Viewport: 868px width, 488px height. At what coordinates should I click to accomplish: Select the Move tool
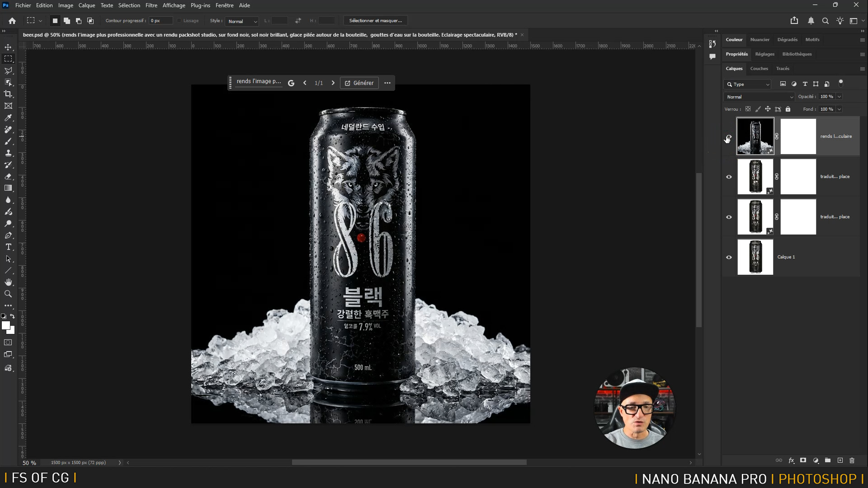pyautogui.click(x=8, y=47)
